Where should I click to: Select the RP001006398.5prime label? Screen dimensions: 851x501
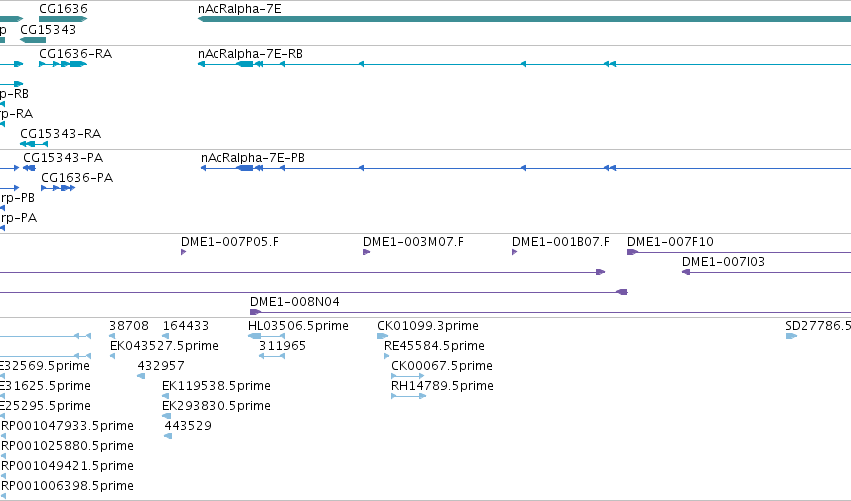tap(67, 486)
